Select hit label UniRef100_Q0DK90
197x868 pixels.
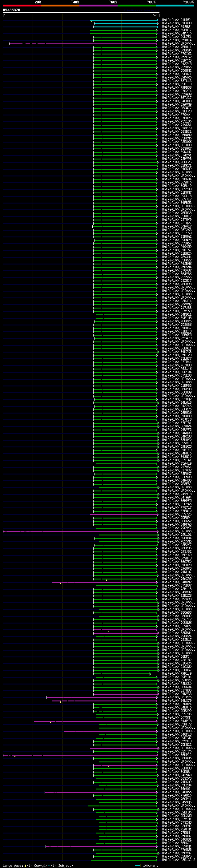176,50
